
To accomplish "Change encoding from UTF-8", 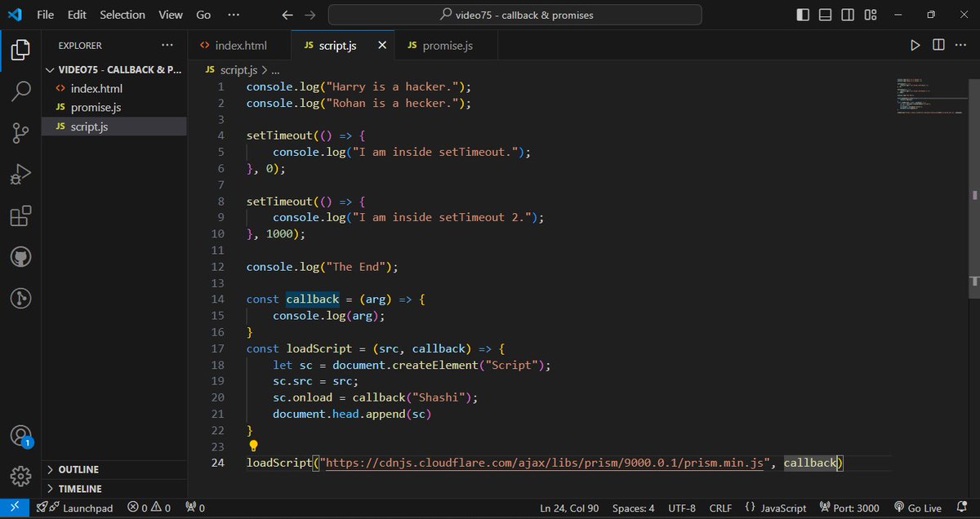I will (x=682, y=508).
